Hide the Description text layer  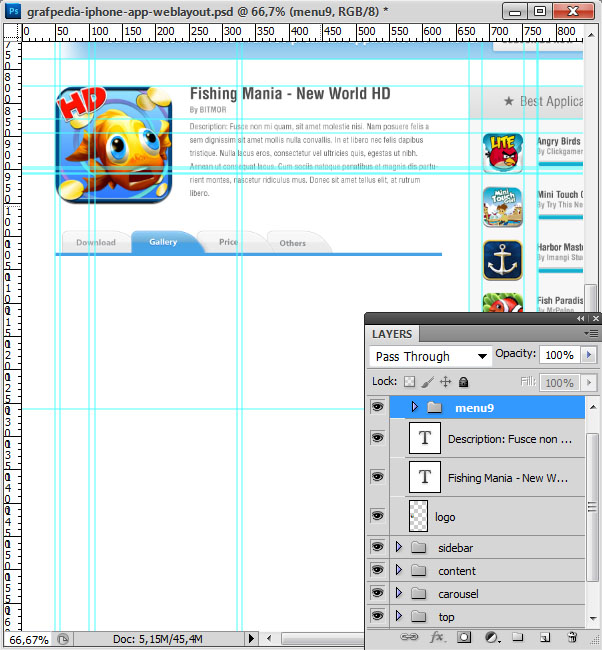pyautogui.click(x=377, y=438)
